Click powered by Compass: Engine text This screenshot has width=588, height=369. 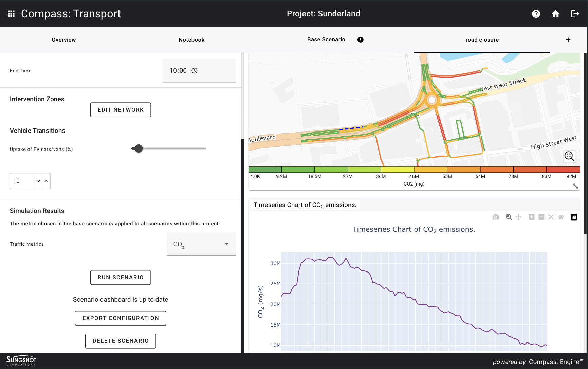538,362
